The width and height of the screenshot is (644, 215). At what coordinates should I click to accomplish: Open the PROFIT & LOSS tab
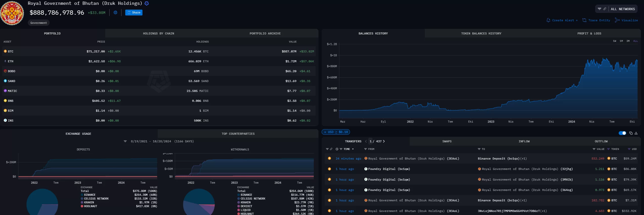pos(589,33)
